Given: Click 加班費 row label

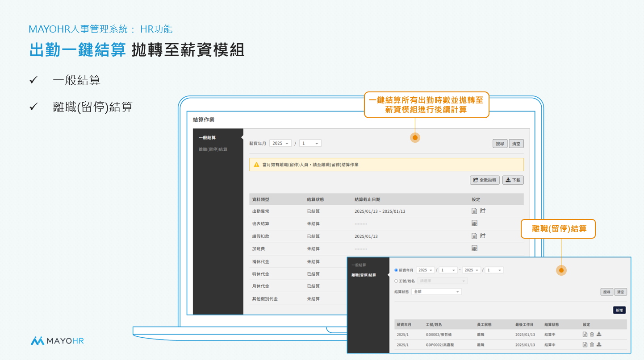Looking at the screenshot, I should click(x=259, y=248).
